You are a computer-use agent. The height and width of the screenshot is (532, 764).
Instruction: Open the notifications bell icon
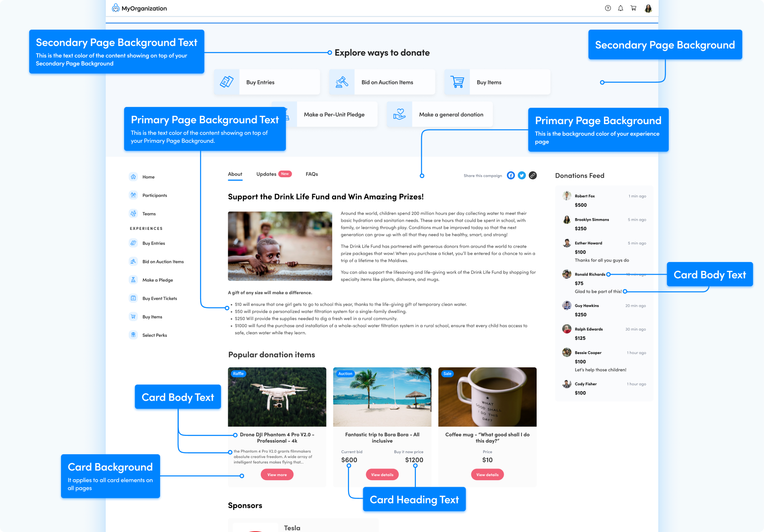621,8
